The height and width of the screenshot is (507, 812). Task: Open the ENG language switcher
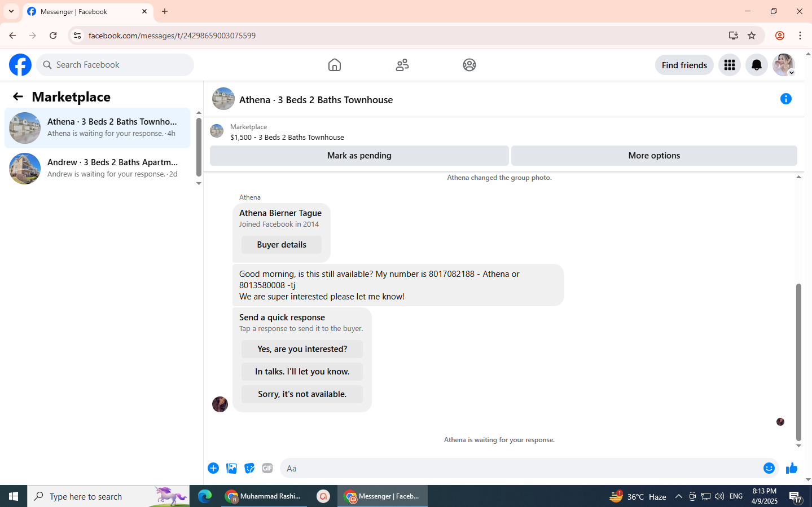click(x=736, y=496)
